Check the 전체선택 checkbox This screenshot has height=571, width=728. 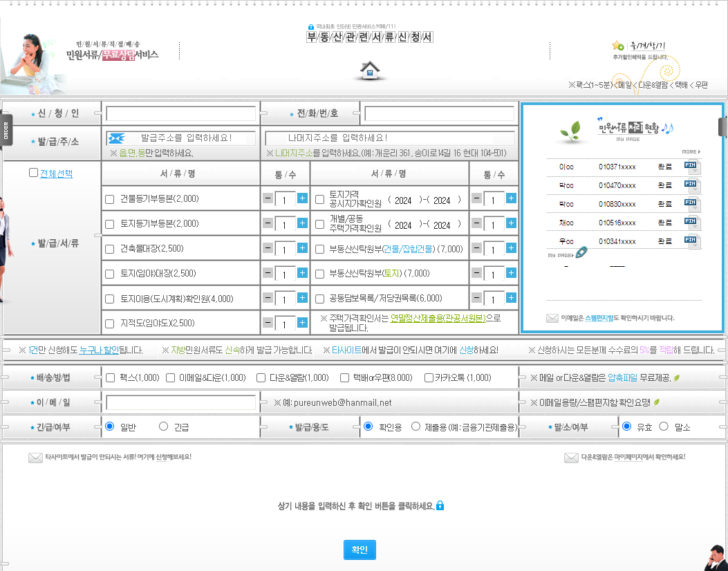tap(32, 172)
